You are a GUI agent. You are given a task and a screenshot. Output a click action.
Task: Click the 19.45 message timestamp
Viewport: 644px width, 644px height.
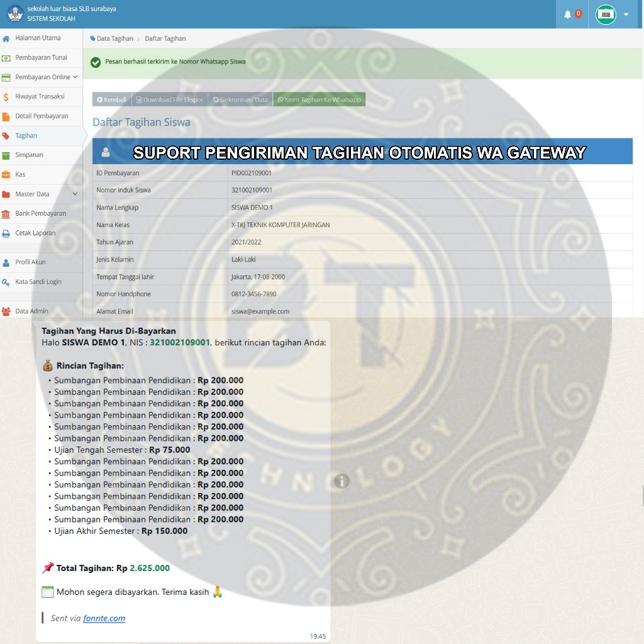[x=318, y=636]
